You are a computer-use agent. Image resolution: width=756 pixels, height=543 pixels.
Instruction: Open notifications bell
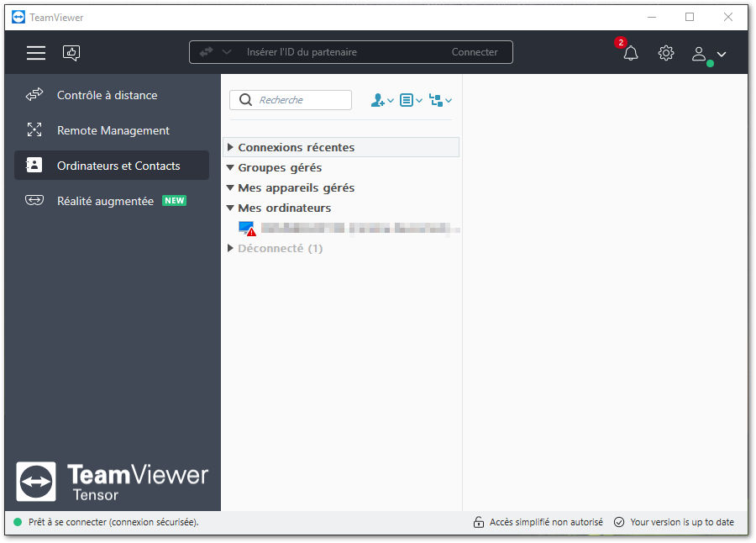pos(631,53)
